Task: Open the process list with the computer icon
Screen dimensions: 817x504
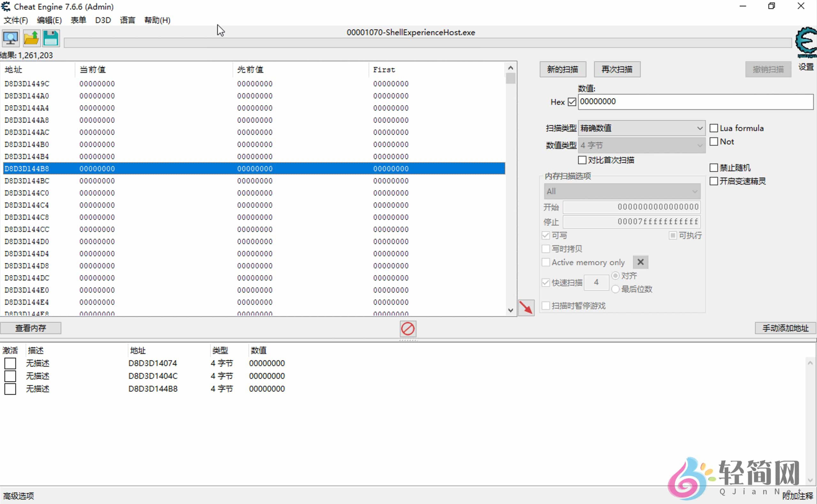Action: [x=10, y=38]
